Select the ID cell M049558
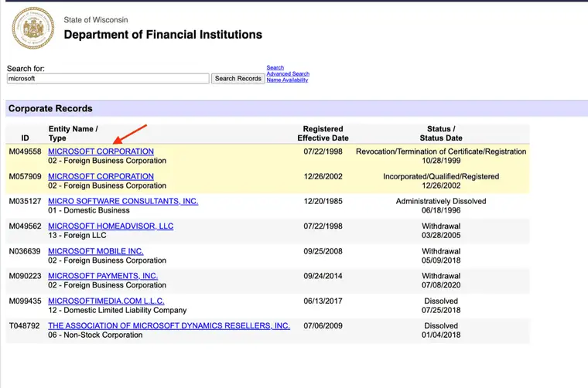Screen dimensions: 588x388 point(25,151)
